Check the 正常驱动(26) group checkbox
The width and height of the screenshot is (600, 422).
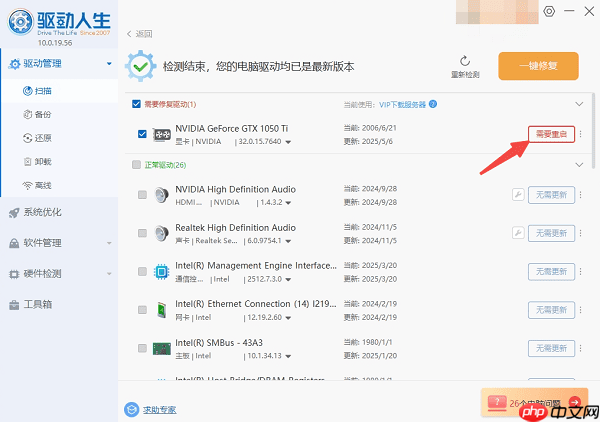136,165
